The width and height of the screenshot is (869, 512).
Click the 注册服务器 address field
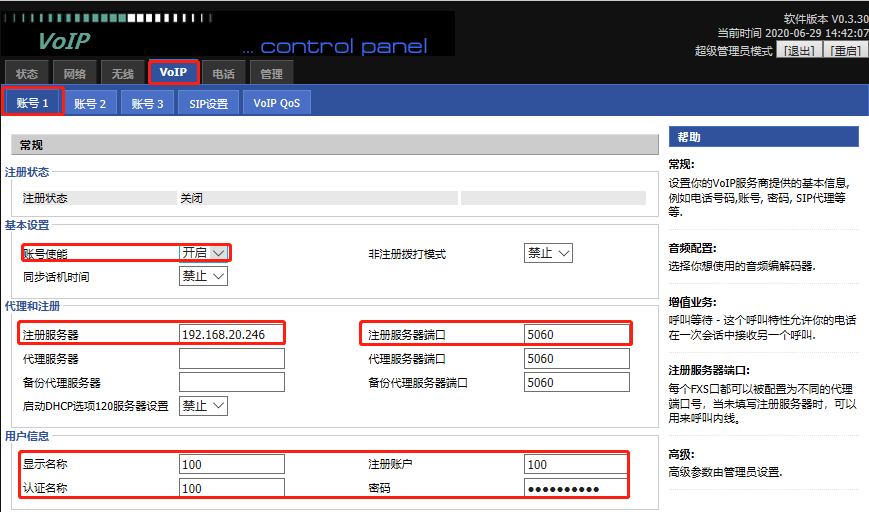point(231,334)
